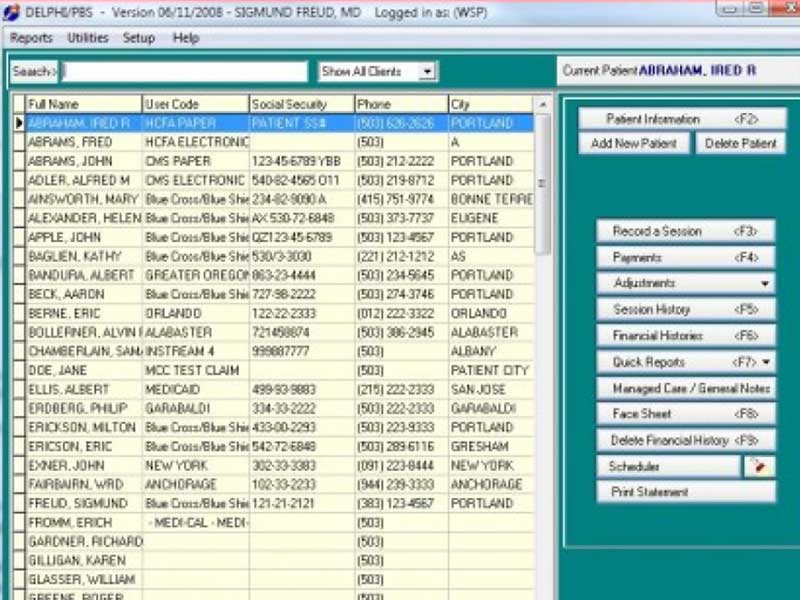Screen dimensions: 800x600
Task: Select patient AINSWORTH, MARY
Action: [x=83, y=199]
